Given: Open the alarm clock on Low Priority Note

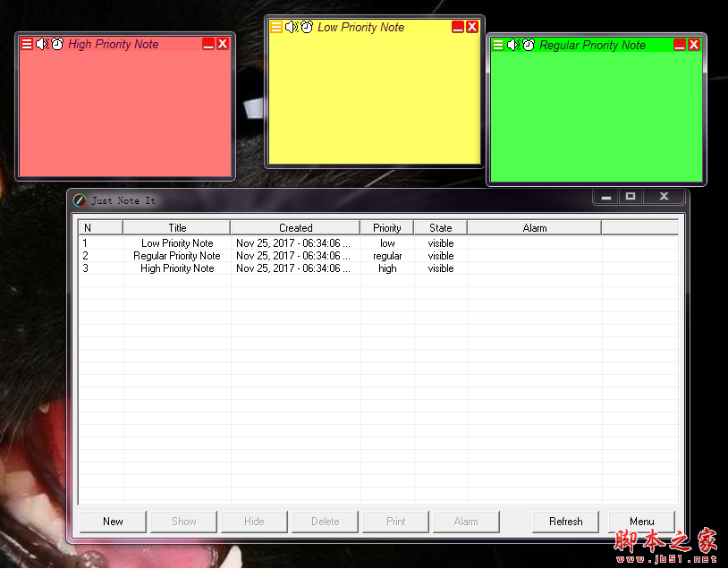Looking at the screenshot, I should (x=307, y=27).
